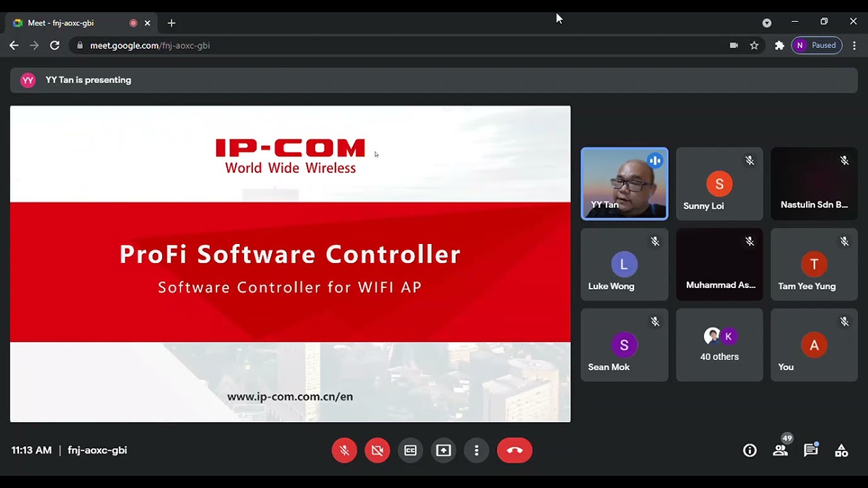The width and height of the screenshot is (868, 488).
Task: Select YY Tan video tile
Action: (625, 184)
